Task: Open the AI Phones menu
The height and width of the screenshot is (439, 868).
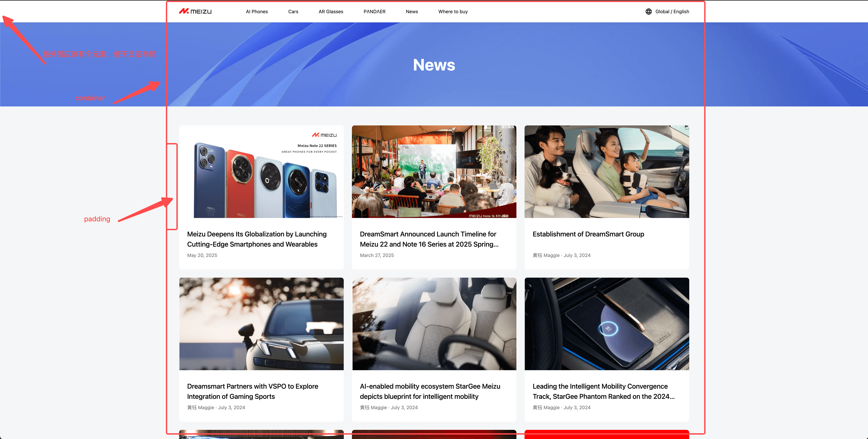Action: [257, 12]
